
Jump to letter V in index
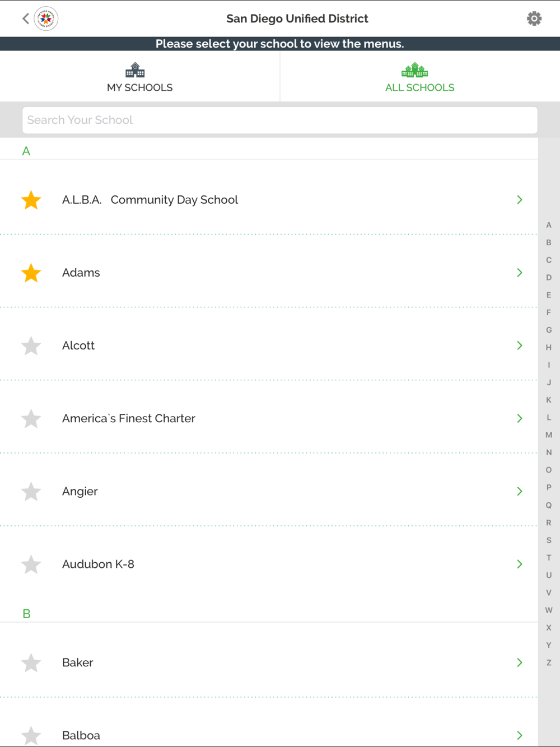point(549,592)
